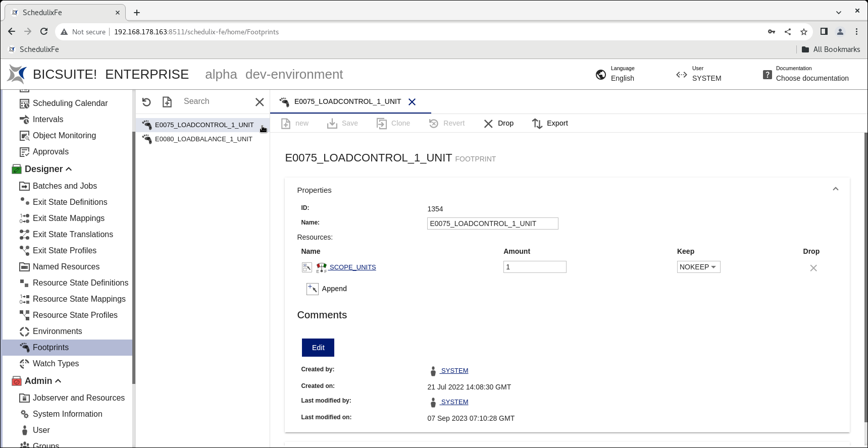This screenshot has width=868, height=448.
Task: Open the NOKEEP keep dropdown
Action: pyautogui.click(x=698, y=267)
